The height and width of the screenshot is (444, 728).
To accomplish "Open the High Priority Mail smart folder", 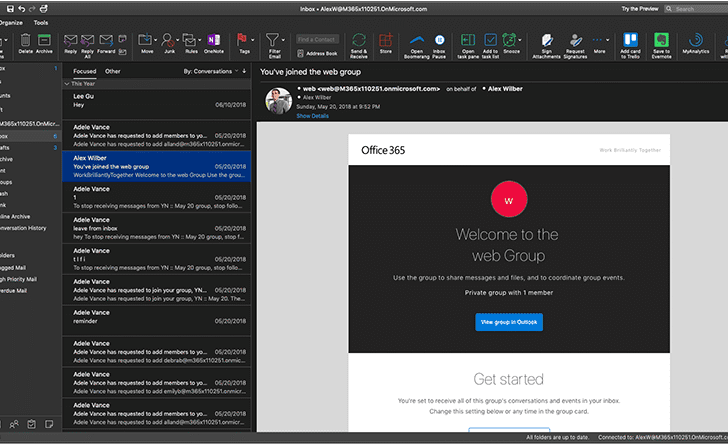I will click(x=19, y=279).
